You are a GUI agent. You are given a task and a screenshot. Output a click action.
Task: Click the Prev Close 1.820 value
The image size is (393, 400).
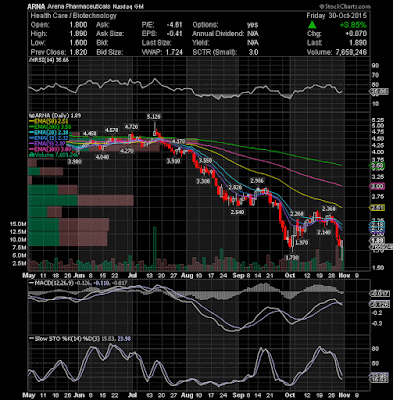point(78,52)
